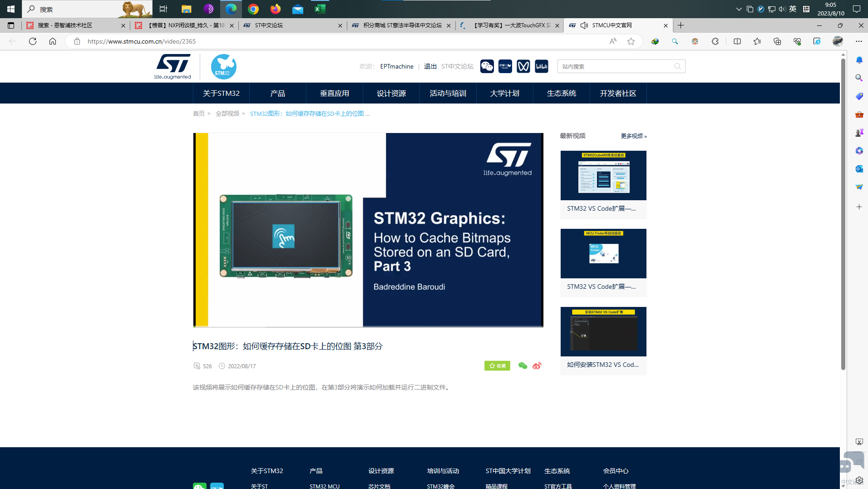
Task: Switch to the ST中文论坛 browser tab
Action: [x=292, y=25]
